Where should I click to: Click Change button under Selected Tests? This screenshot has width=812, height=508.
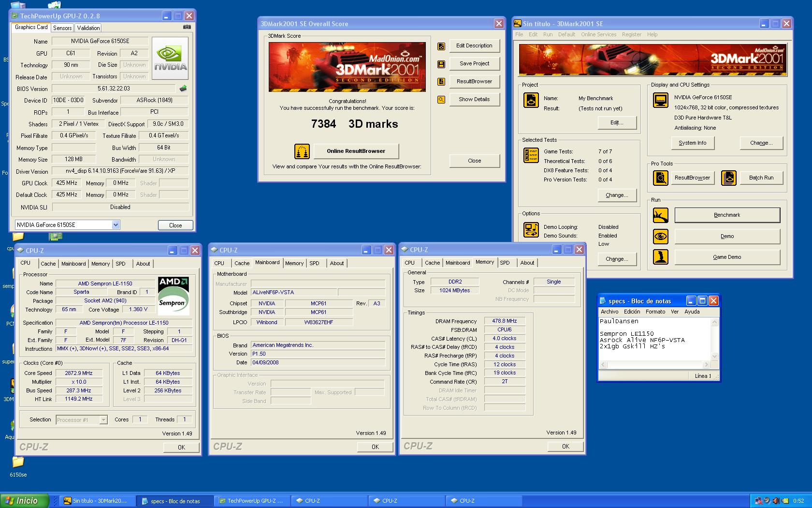[x=616, y=195]
